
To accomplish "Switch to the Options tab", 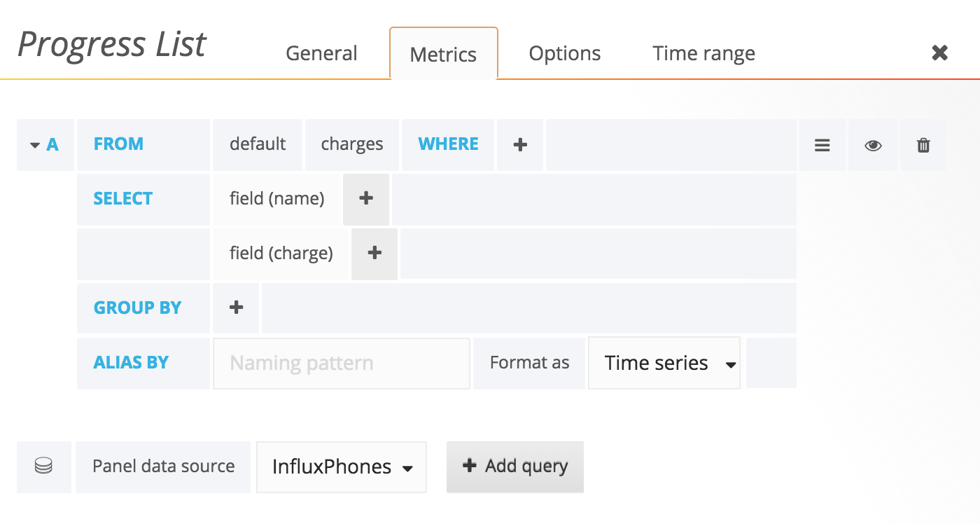I will (x=564, y=53).
